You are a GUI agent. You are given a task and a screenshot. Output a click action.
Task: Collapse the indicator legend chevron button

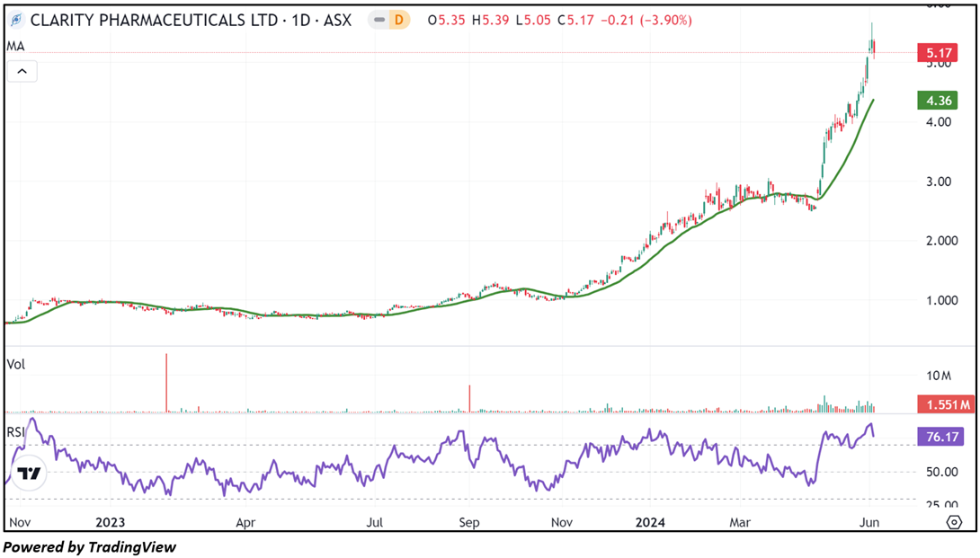22,71
